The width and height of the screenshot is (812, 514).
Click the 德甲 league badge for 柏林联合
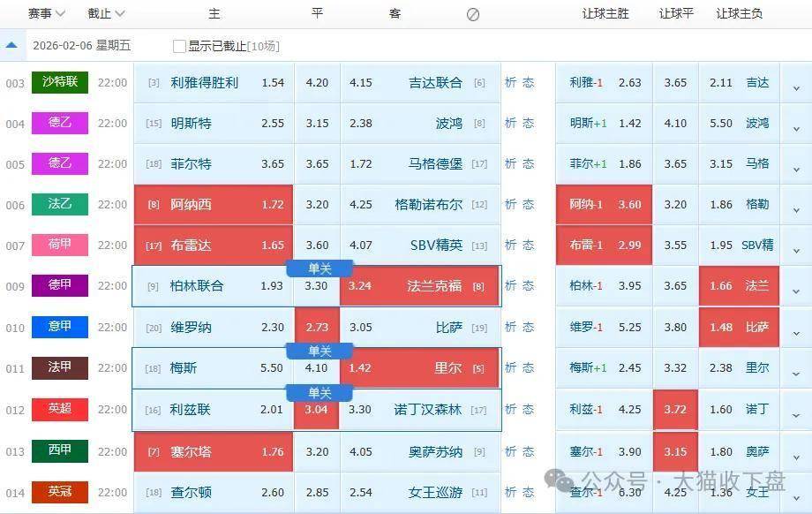(59, 285)
